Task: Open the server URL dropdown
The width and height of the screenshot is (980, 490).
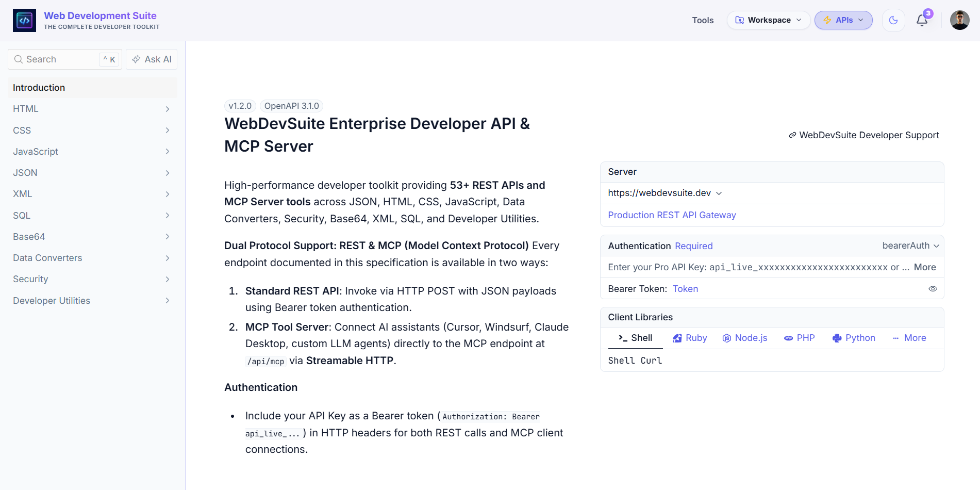Action: [x=665, y=193]
